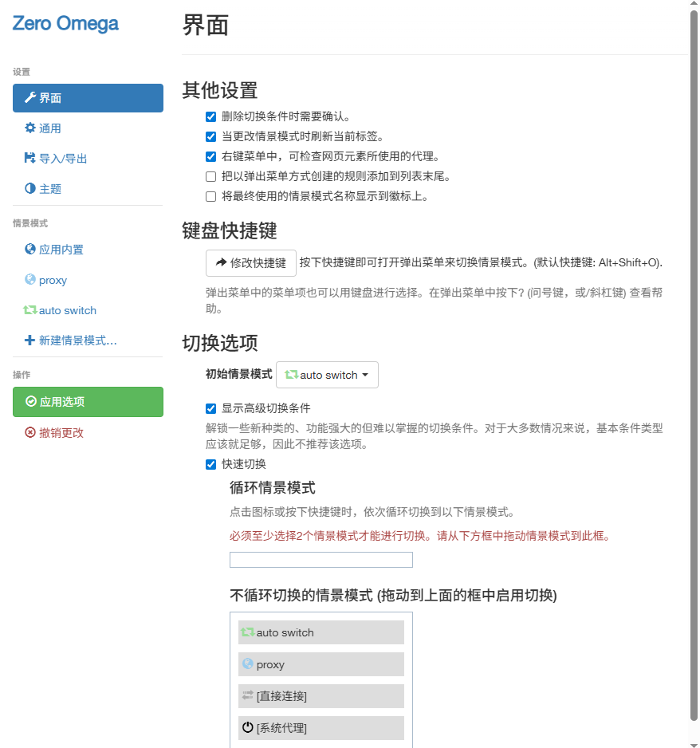
Task: Open auto switch profile in sidebar
Action: (67, 310)
